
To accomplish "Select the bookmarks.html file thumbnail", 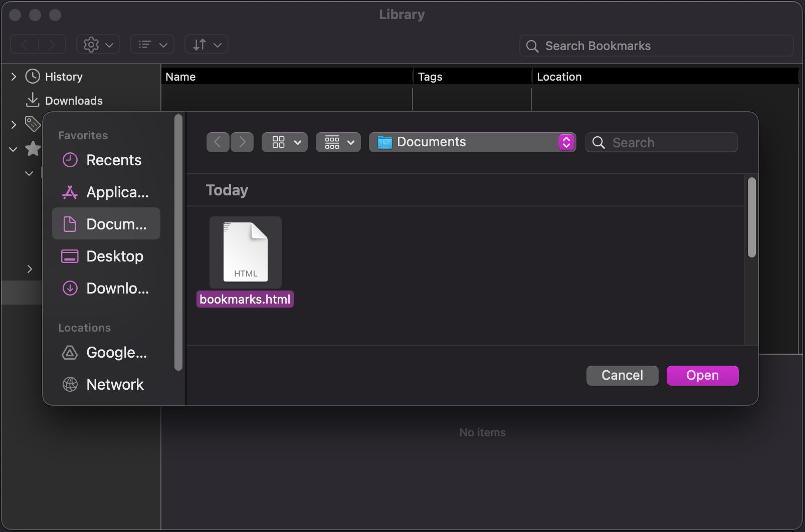I will tap(245, 252).
